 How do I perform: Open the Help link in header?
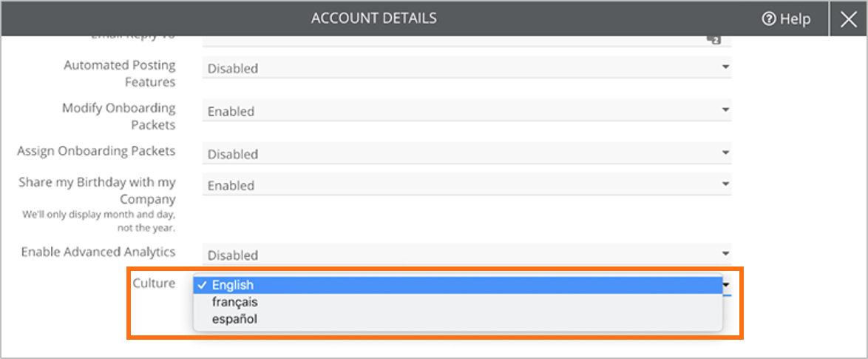point(786,19)
